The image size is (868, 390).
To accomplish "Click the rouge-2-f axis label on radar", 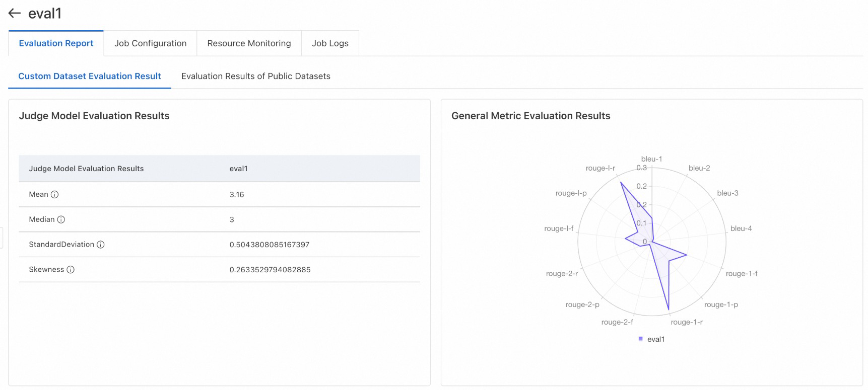I will coord(617,322).
